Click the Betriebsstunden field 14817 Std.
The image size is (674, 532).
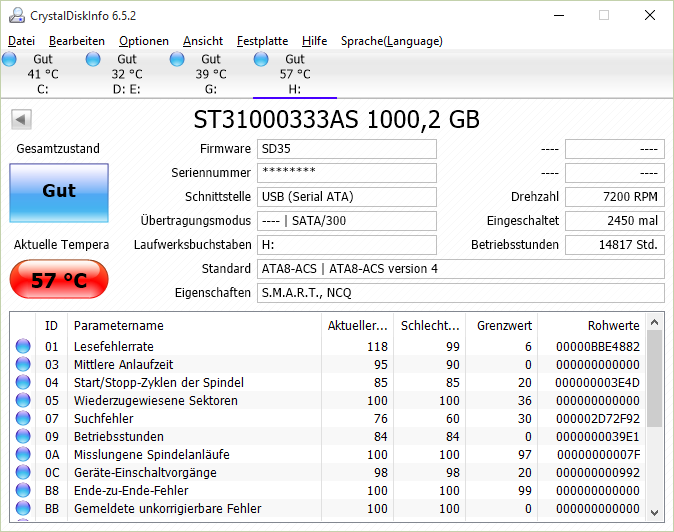click(x=615, y=245)
